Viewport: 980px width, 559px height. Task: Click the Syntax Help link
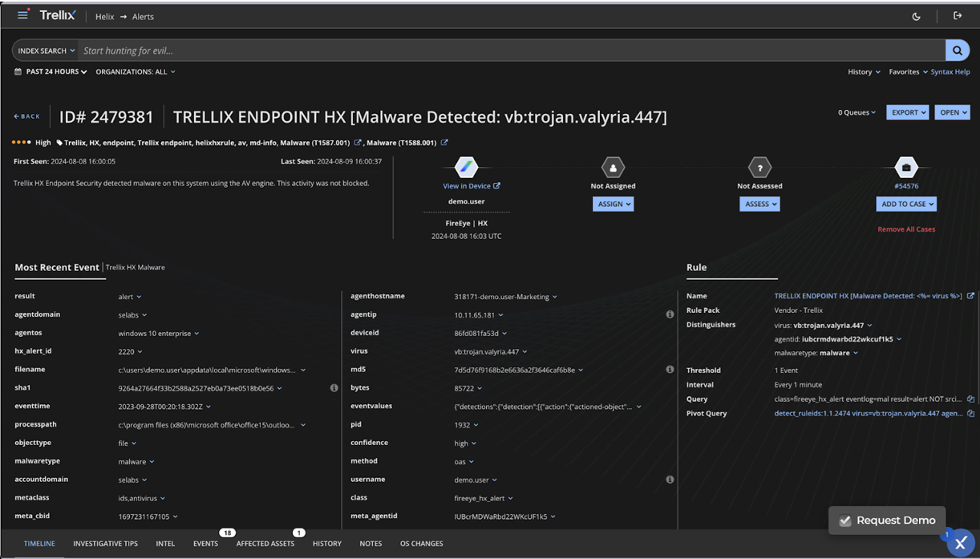tap(950, 71)
